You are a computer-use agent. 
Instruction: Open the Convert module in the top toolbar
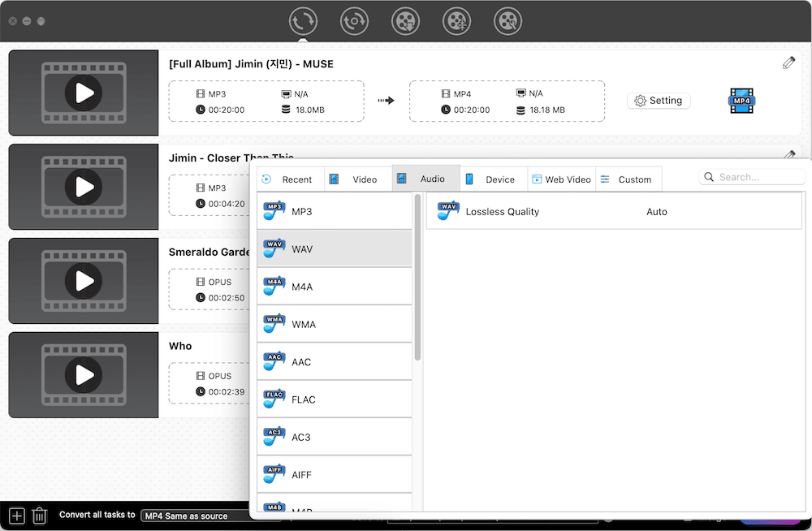pos(303,20)
